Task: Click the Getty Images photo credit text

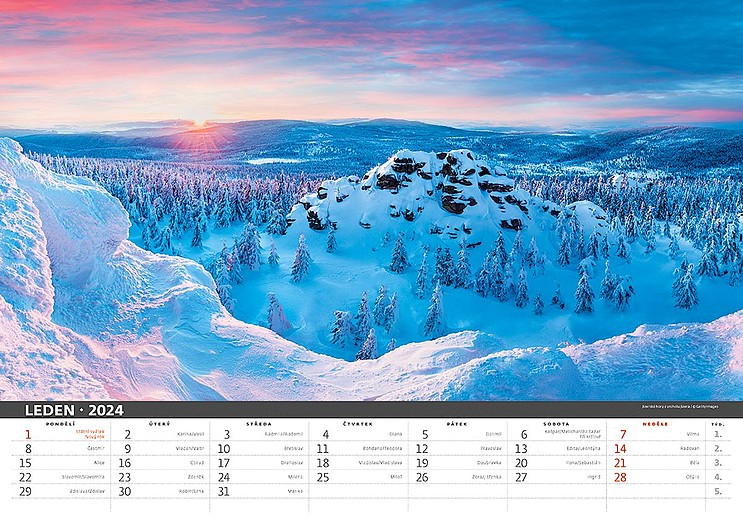Action: (681, 407)
